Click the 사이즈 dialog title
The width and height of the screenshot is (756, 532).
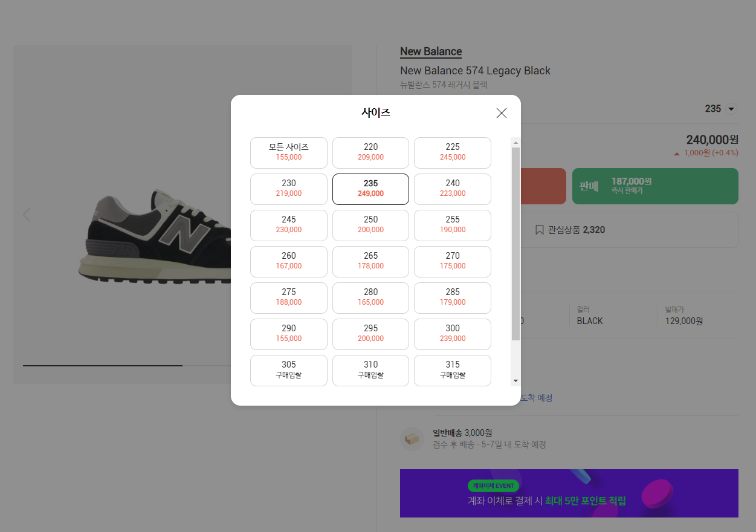click(x=376, y=112)
